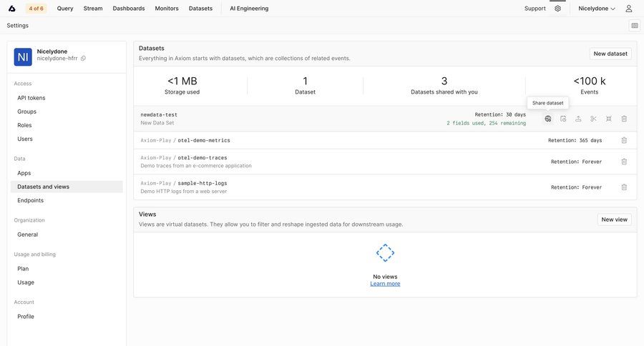Click the vacuum fields icon for newdata-test
The width and height of the screenshot is (644, 346).
tap(609, 119)
